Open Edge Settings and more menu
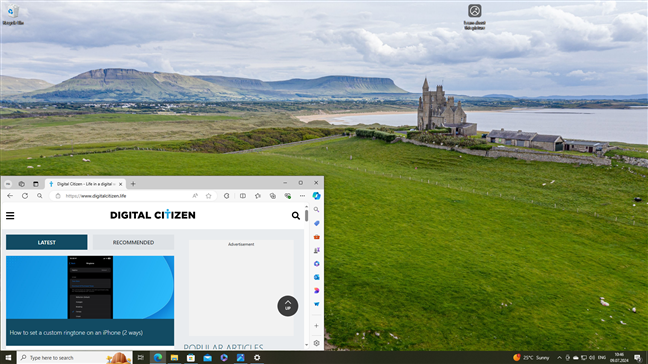Screen dimensions: 648x364 tap(303, 196)
